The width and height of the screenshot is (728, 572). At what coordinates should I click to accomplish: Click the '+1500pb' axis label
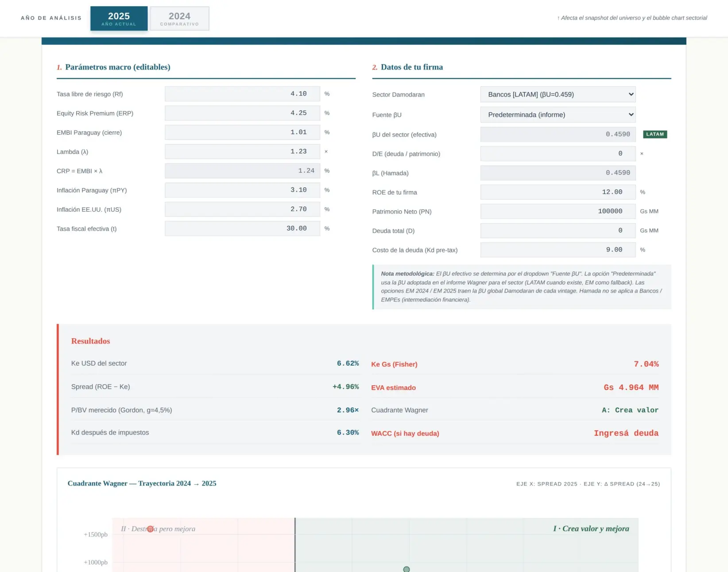coord(96,535)
